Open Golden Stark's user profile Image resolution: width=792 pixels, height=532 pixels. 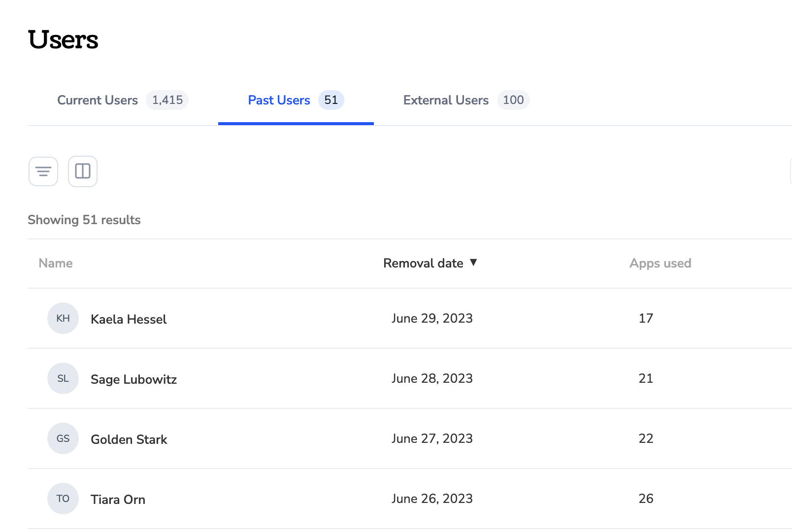(129, 439)
